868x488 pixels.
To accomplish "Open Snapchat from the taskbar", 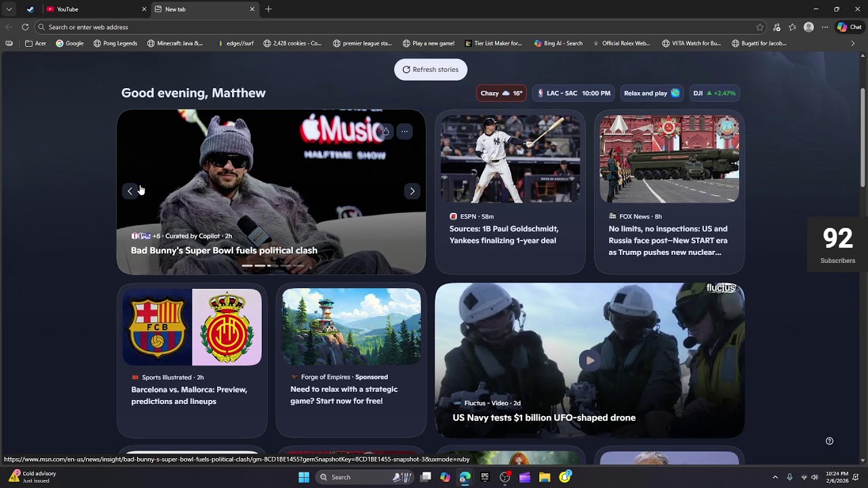I will click(x=565, y=477).
